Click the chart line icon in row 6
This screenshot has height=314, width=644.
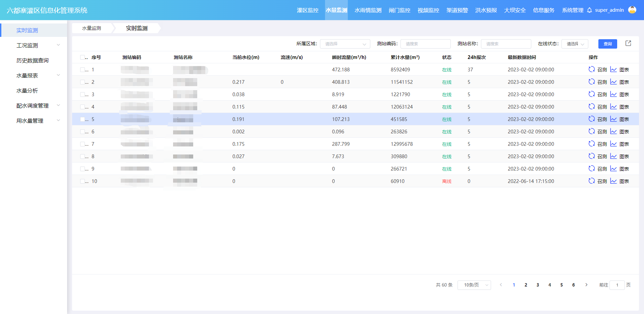click(613, 131)
